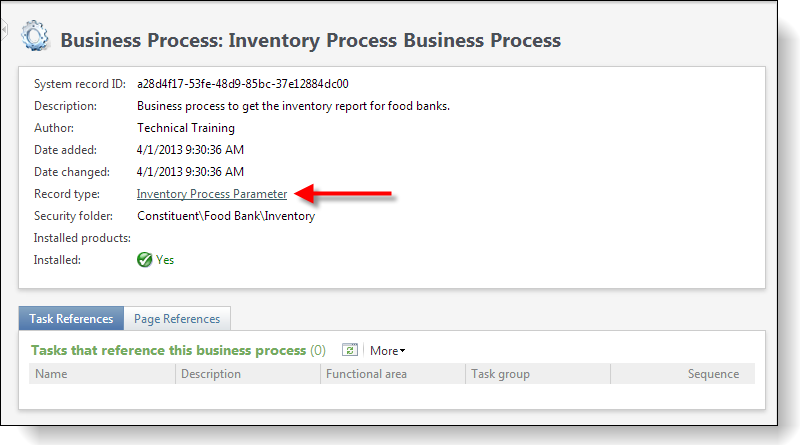Click the Date added value

[191, 150]
